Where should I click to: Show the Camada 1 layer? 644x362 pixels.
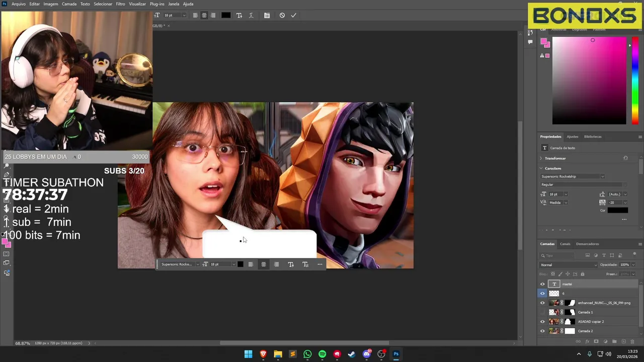pos(542,312)
